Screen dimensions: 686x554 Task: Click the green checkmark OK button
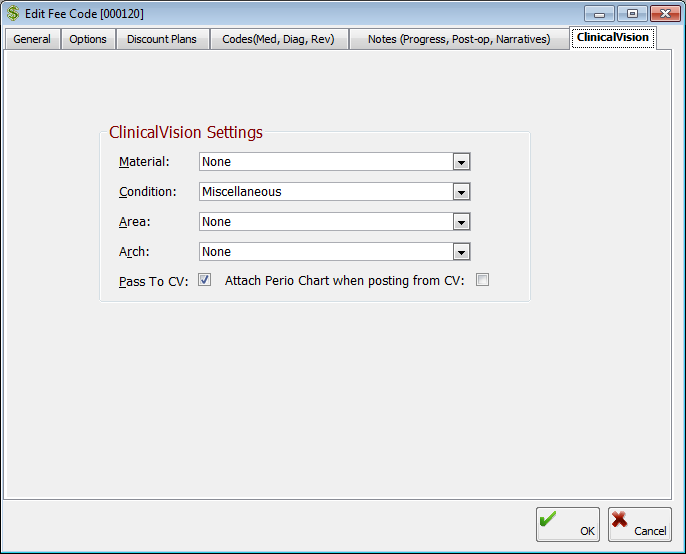567,524
